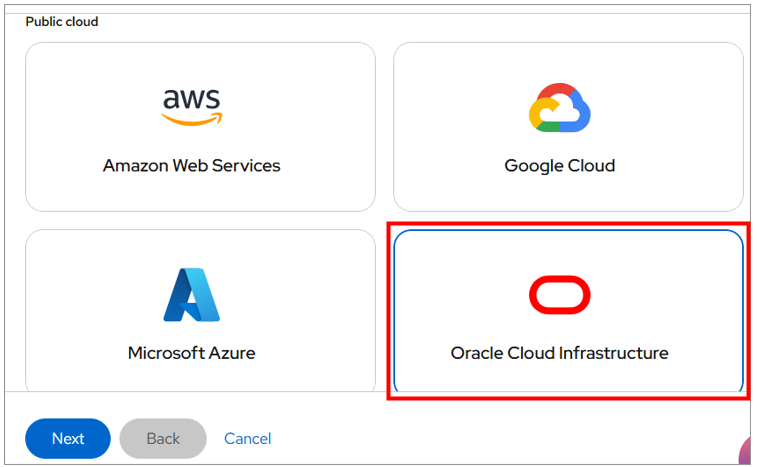Click the multicolor cloud above Google Cloud

click(x=559, y=108)
